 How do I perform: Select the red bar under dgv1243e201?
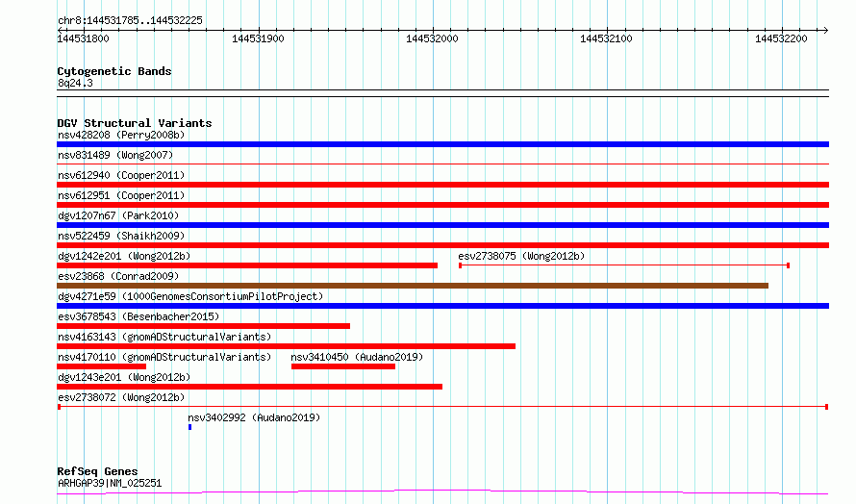click(249, 387)
